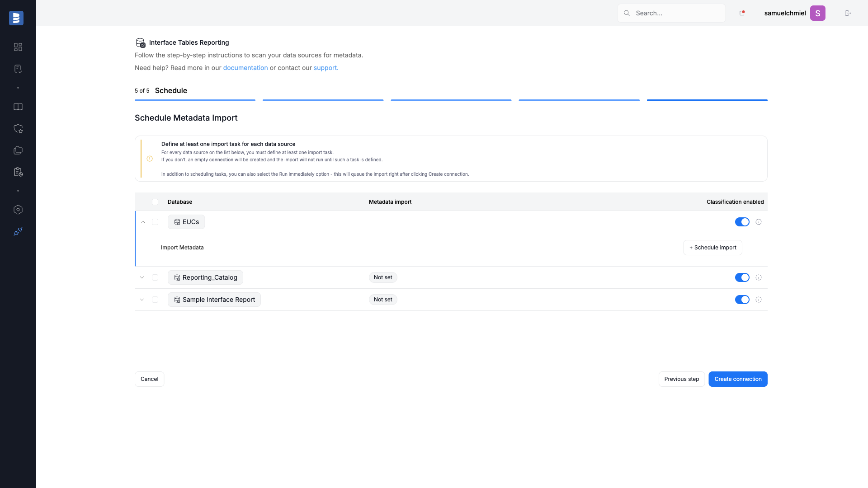Expand the Sample Interface Report row
Image resolution: width=868 pixels, height=488 pixels.
142,300
